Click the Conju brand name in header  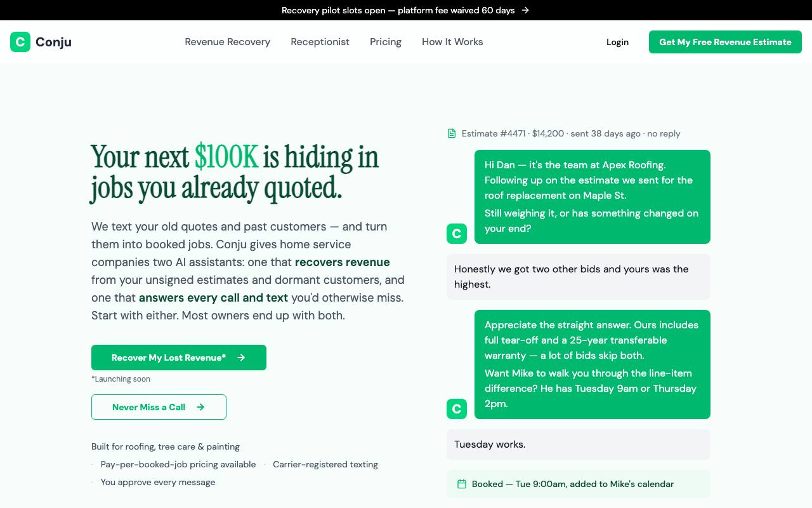53,42
